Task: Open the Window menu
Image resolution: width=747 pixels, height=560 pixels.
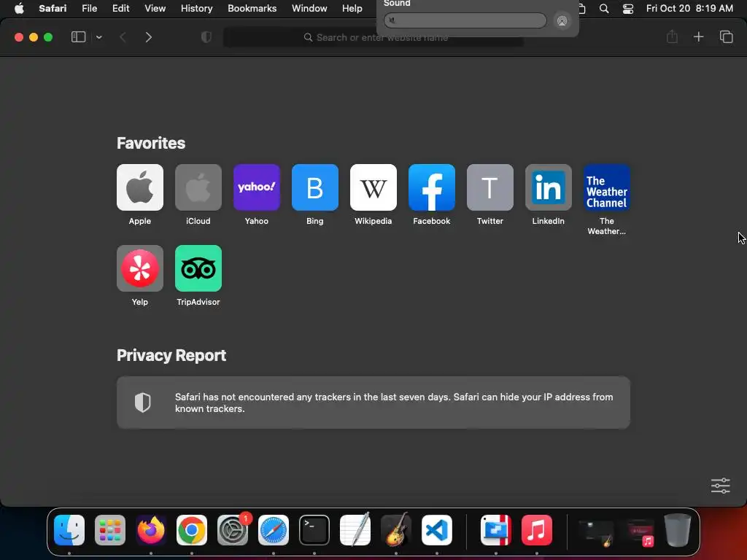Action: (309, 9)
